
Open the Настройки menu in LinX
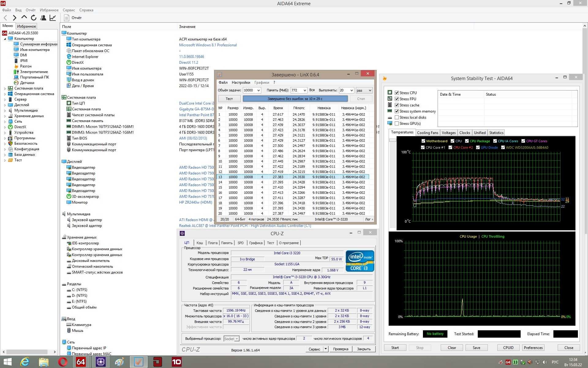coord(241,82)
